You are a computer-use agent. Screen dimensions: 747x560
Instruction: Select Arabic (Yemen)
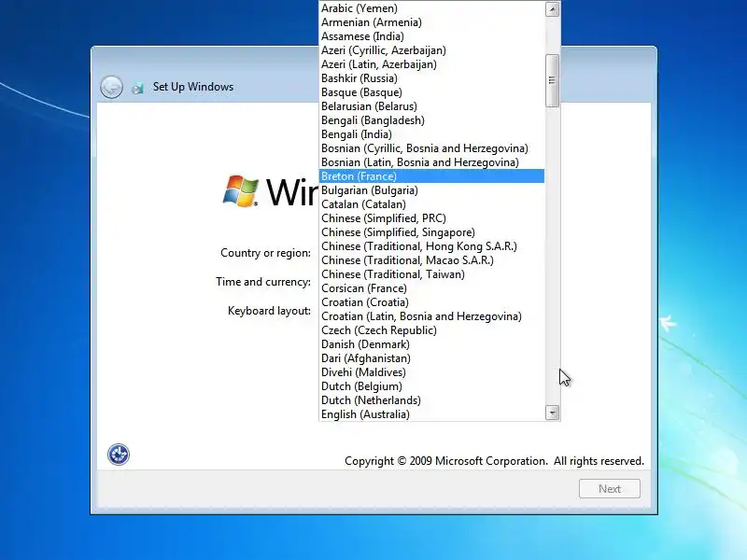point(431,8)
